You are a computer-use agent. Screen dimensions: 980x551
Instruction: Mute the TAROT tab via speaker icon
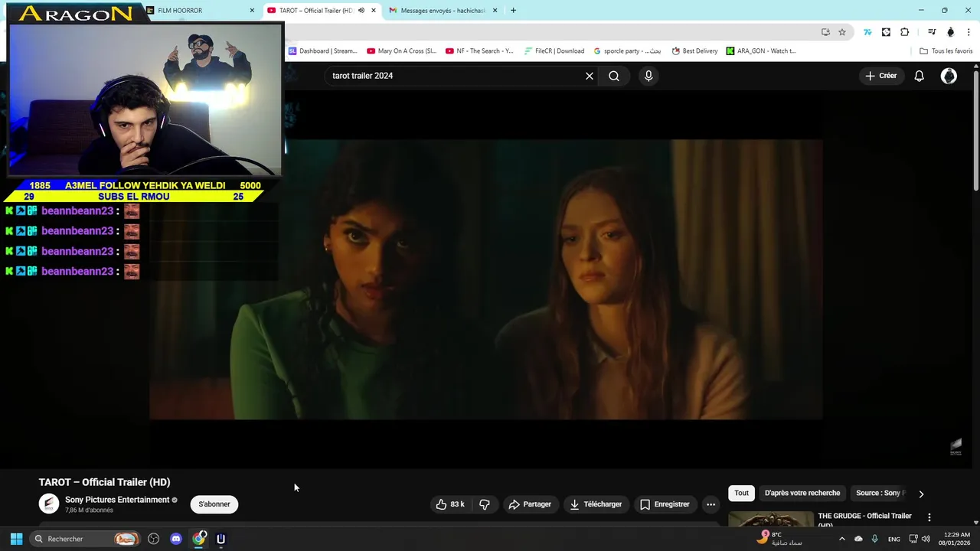click(361, 11)
